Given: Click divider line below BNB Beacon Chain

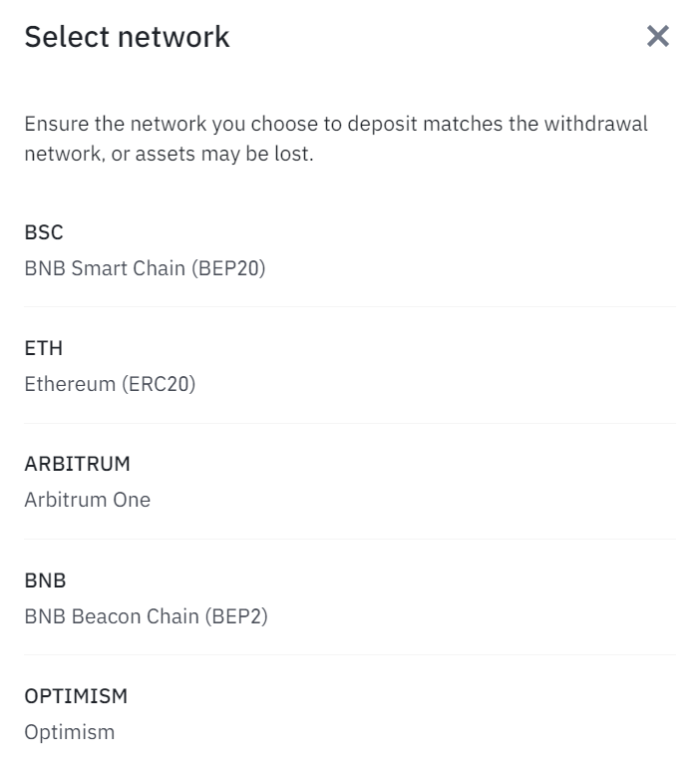Looking at the screenshot, I should point(349,654).
